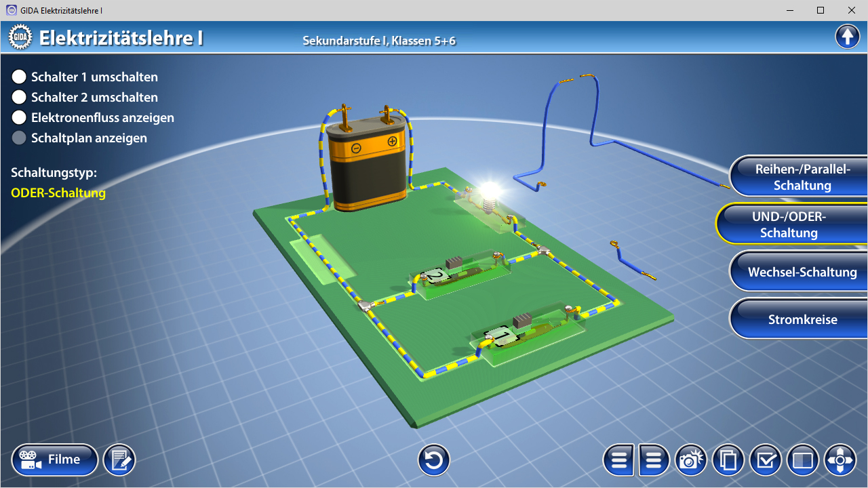Click the four-arrow navigation control icon
The height and width of the screenshot is (488, 868).
tap(840, 460)
